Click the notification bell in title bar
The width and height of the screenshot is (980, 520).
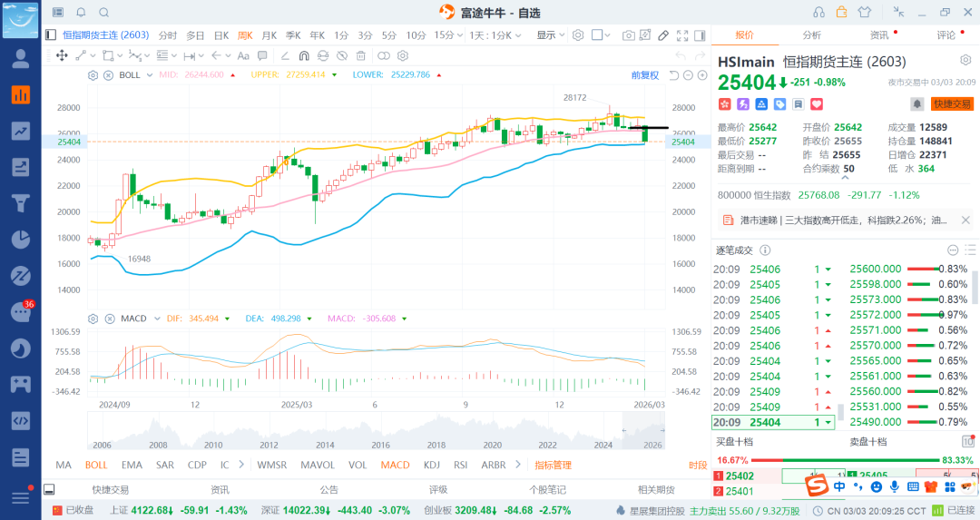82,13
